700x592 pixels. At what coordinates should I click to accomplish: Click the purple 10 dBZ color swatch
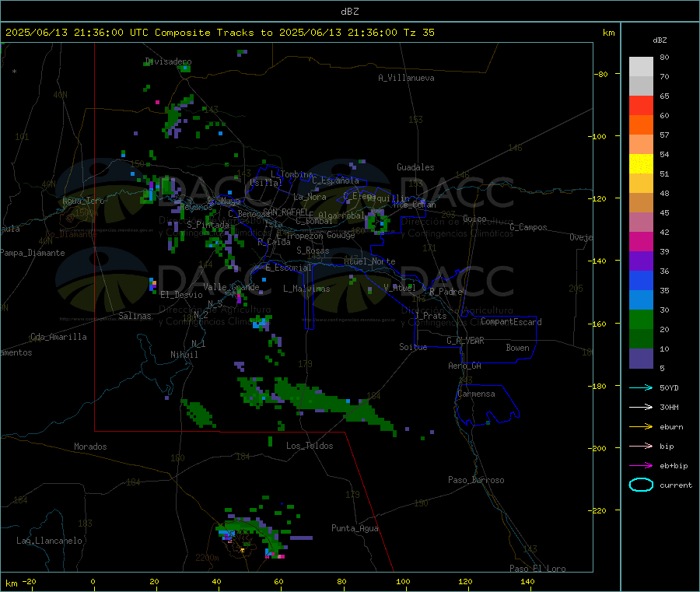coord(641,359)
